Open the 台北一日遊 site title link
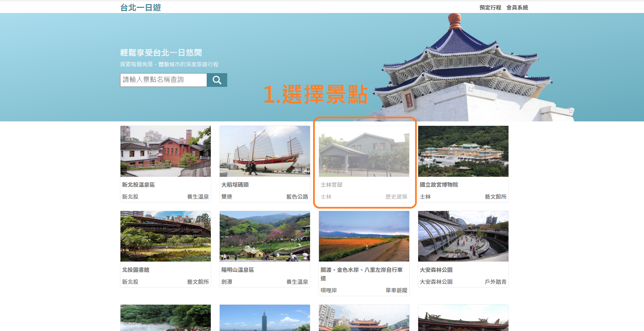Image resolution: width=644 pixels, height=331 pixels. pyautogui.click(x=141, y=8)
